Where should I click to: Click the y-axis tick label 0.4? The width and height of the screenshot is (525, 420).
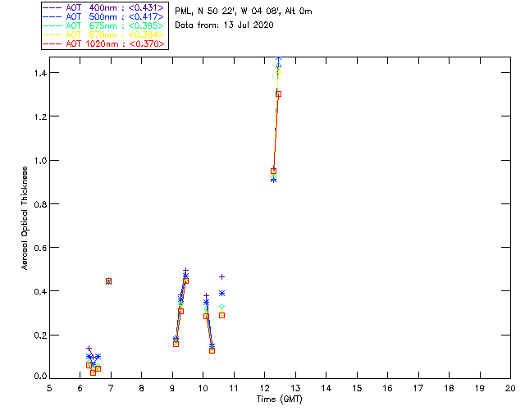click(40, 291)
